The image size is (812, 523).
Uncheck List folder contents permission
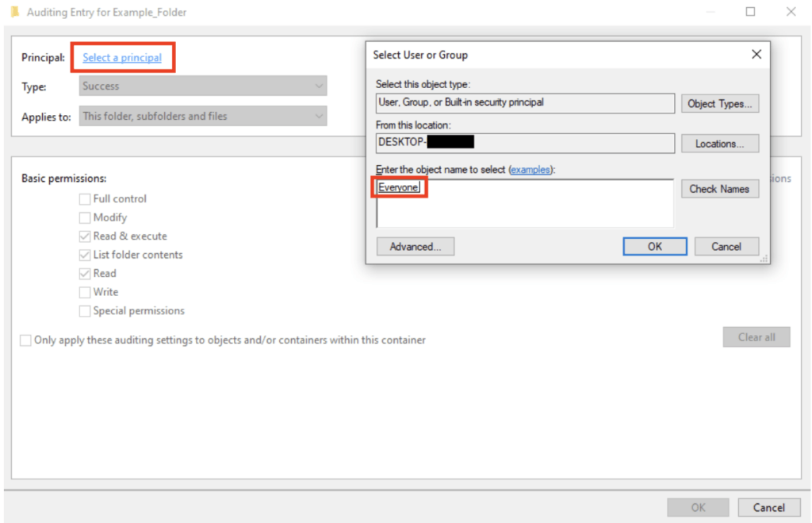click(84, 254)
